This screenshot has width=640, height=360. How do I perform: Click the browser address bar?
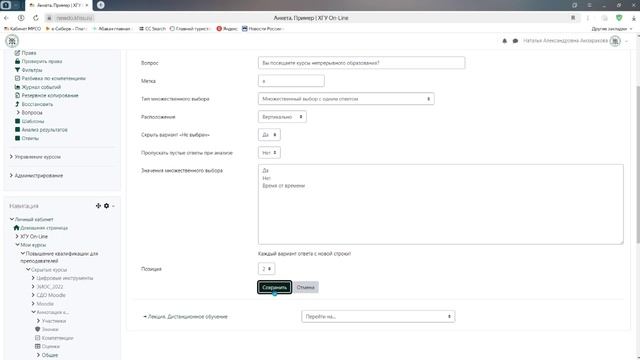pyautogui.click(x=310, y=18)
